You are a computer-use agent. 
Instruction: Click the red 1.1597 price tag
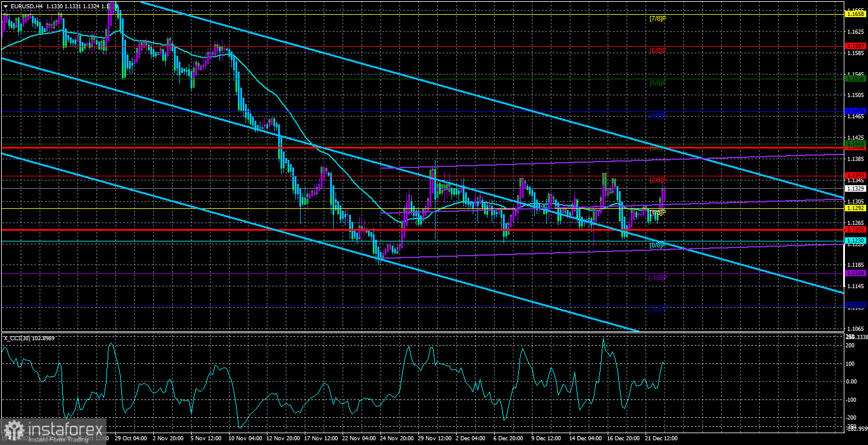(x=856, y=46)
